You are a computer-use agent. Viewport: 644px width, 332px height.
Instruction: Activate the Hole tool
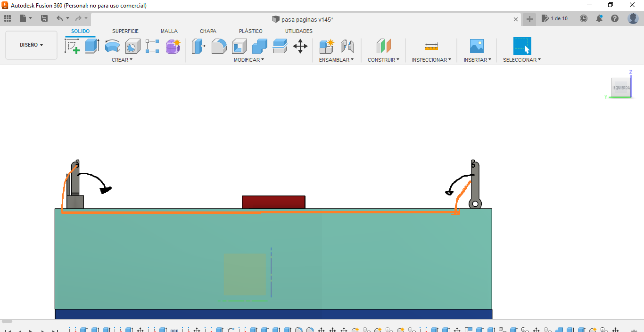click(132, 46)
